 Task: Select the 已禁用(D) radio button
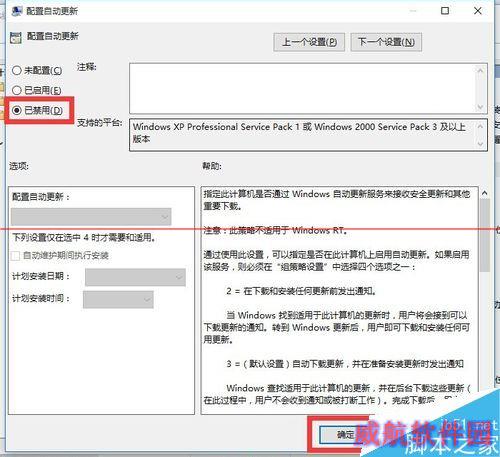click(17, 110)
